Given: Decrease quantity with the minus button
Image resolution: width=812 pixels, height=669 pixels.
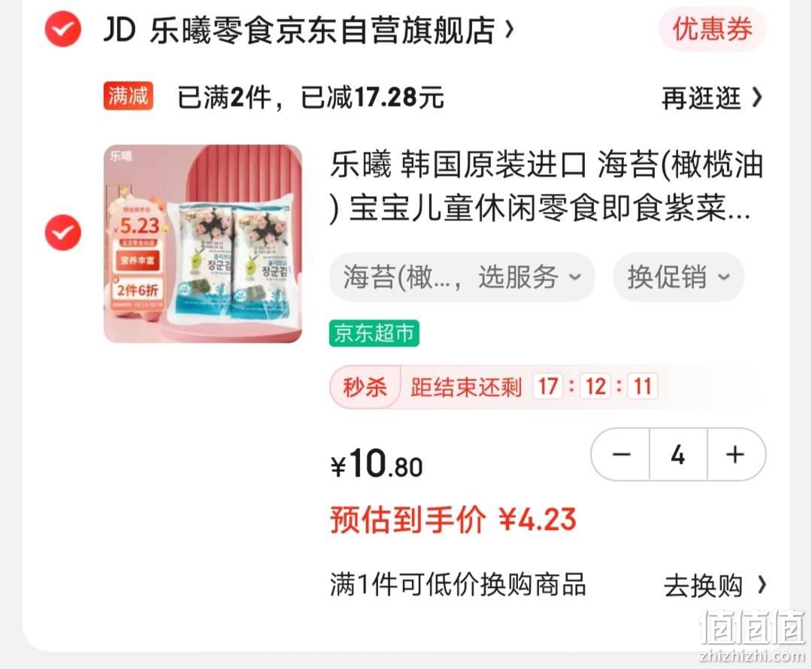Looking at the screenshot, I should (621, 454).
